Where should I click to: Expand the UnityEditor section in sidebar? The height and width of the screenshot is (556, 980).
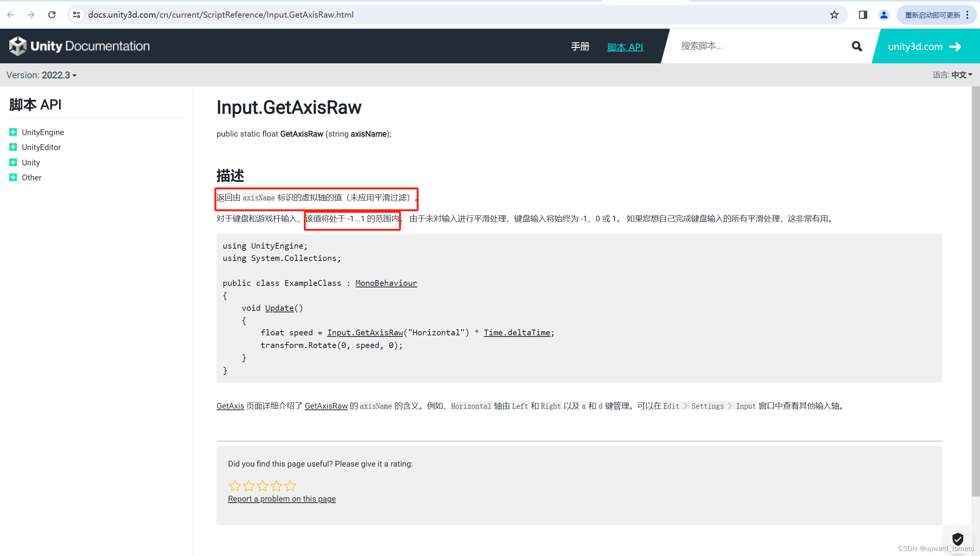coord(13,147)
